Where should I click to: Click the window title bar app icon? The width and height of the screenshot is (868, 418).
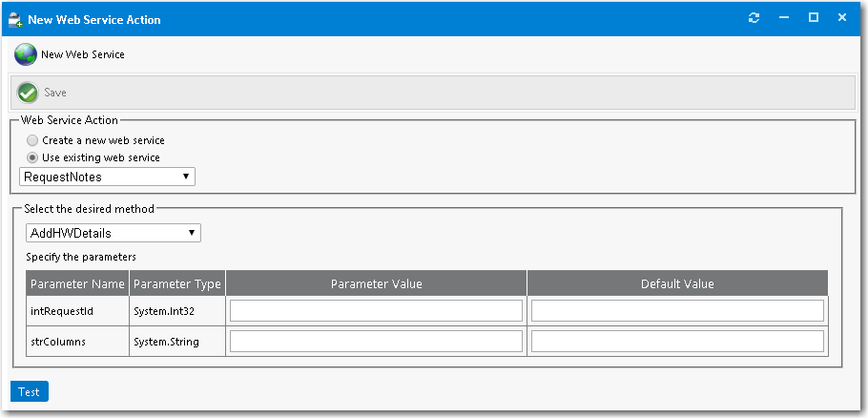(15, 19)
